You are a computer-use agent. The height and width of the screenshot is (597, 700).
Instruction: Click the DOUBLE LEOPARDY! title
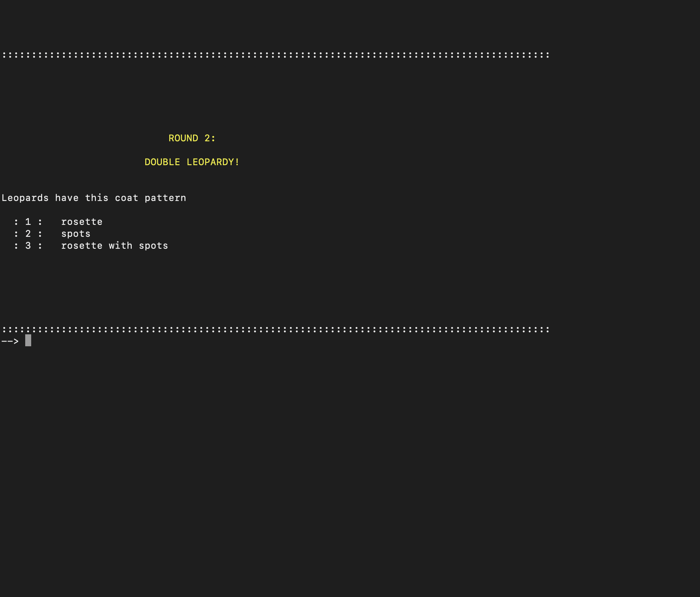click(x=191, y=162)
